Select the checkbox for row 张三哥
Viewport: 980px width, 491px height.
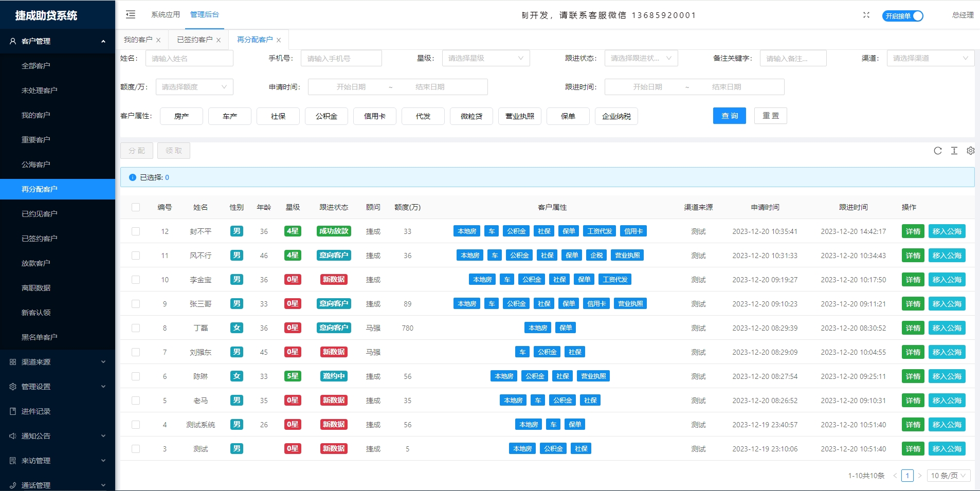[136, 304]
